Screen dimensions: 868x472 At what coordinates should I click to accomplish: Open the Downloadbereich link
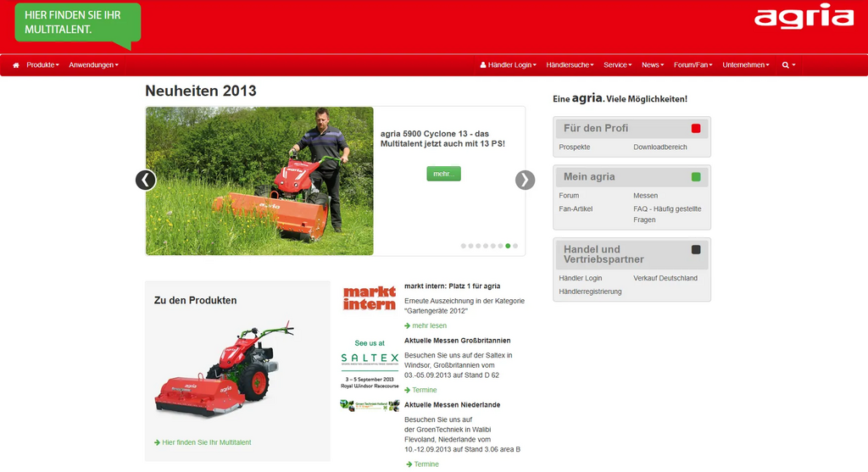coord(659,147)
